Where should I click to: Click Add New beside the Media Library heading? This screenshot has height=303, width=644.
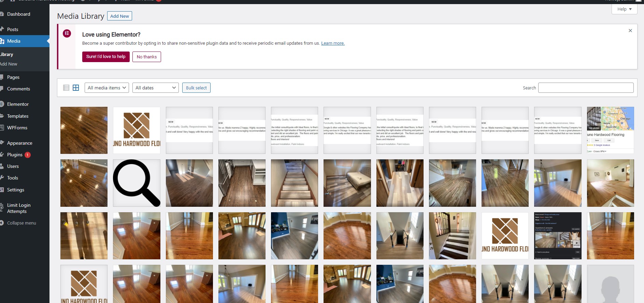point(119,16)
